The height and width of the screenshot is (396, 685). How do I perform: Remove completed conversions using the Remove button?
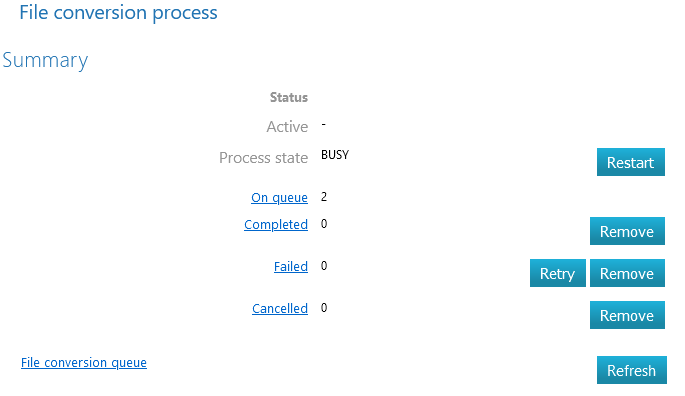click(627, 231)
